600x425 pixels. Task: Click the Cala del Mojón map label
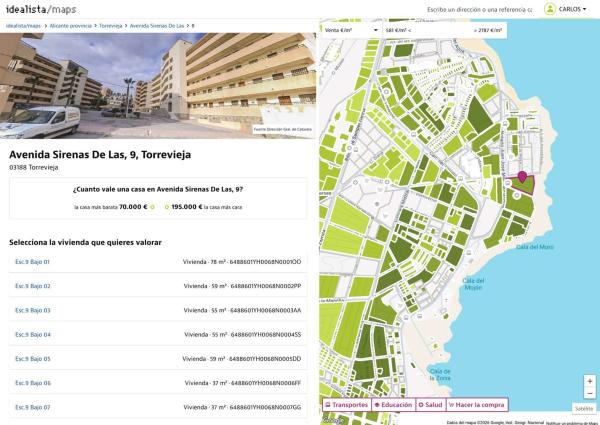473,284
